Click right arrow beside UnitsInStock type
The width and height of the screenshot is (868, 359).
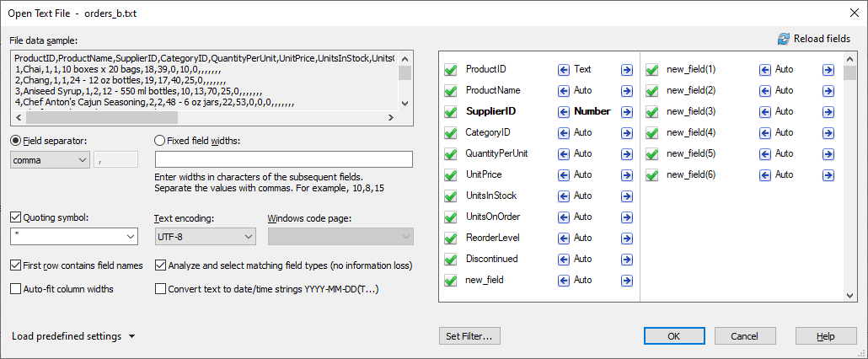627,196
